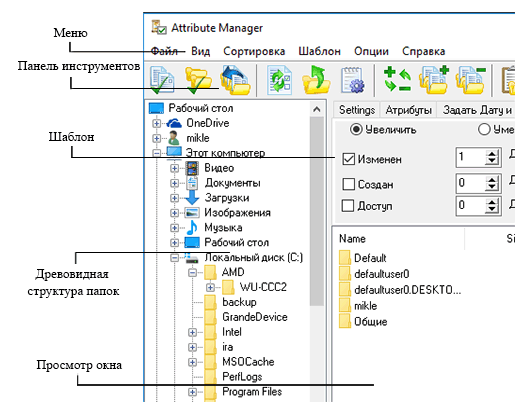515x414 pixels.
Task: Open the Вид menu
Action: [x=200, y=51]
